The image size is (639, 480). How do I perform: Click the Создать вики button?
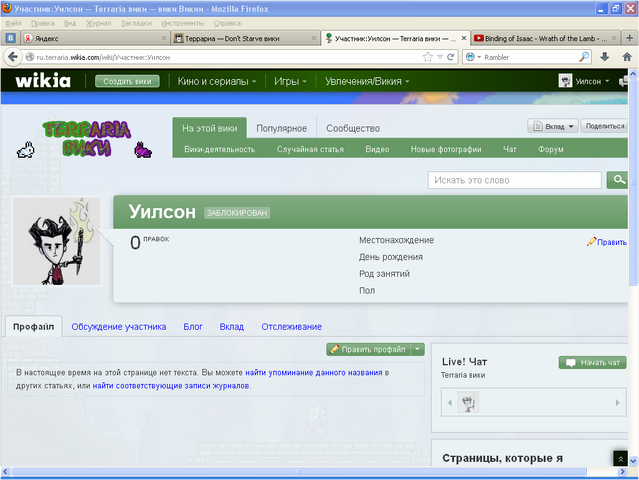(x=127, y=81)
